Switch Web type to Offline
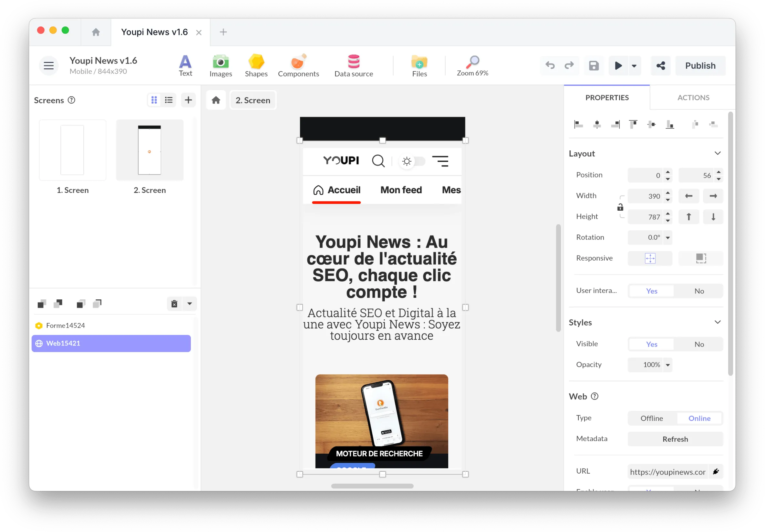This screenshot has height=532, width=765. [x=651, y=418]
